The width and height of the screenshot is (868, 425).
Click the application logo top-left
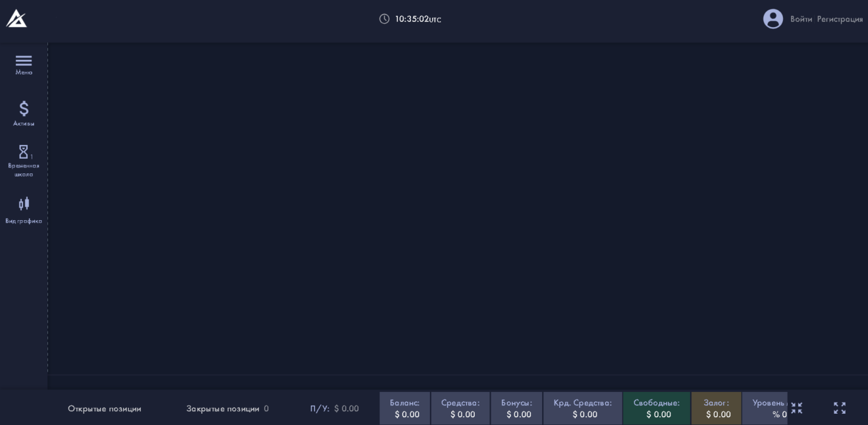coord(17,18)
